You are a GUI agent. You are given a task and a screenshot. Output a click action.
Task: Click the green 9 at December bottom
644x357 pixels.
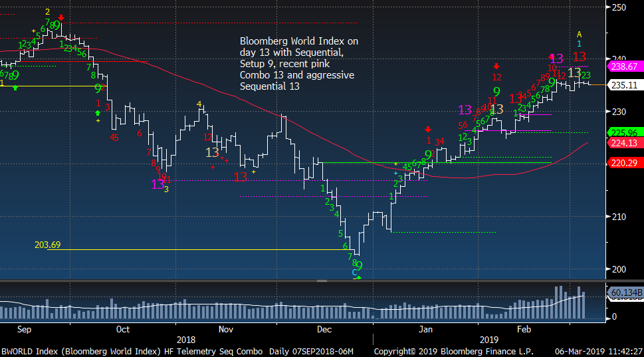tap(359, 266)
